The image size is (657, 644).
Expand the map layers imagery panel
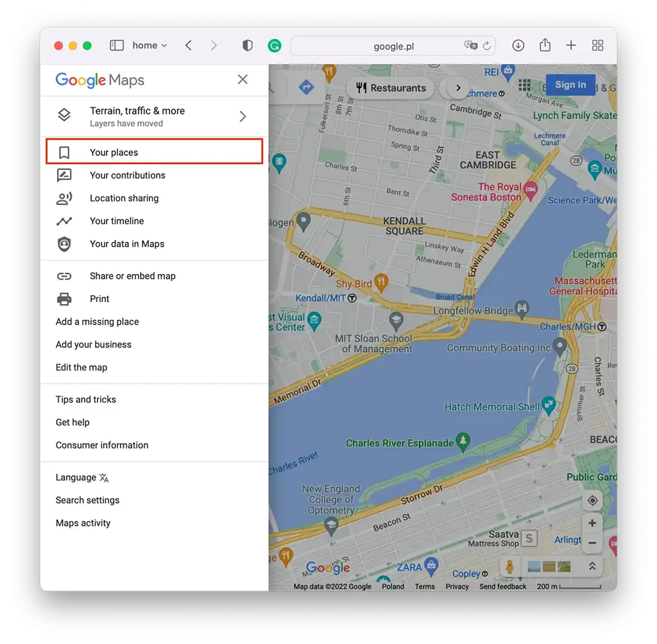pyautogui.click(x=592, y=566)
